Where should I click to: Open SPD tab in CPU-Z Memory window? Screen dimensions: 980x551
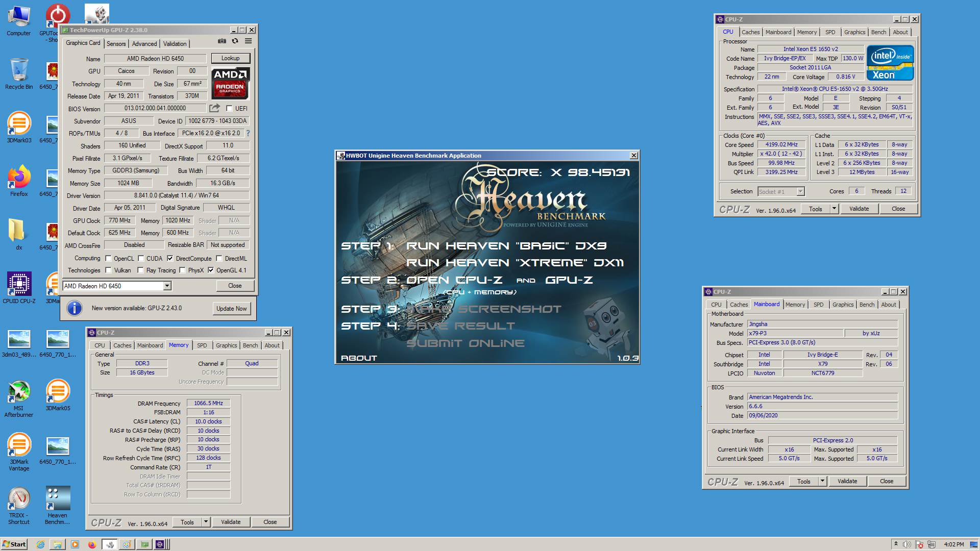point(202,345)
